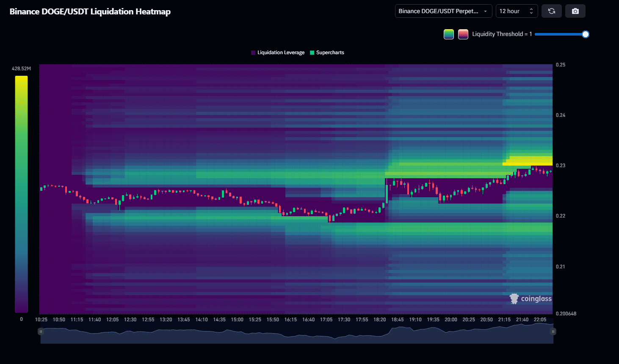
Task: Select the green-yellow viridis color scheme
Action: pos(449,34)
